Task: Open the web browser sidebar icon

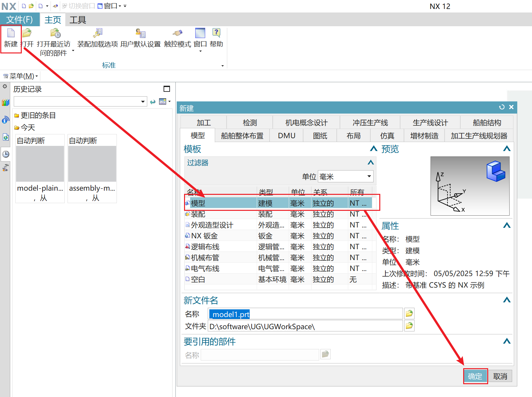Action: [5, 137]
